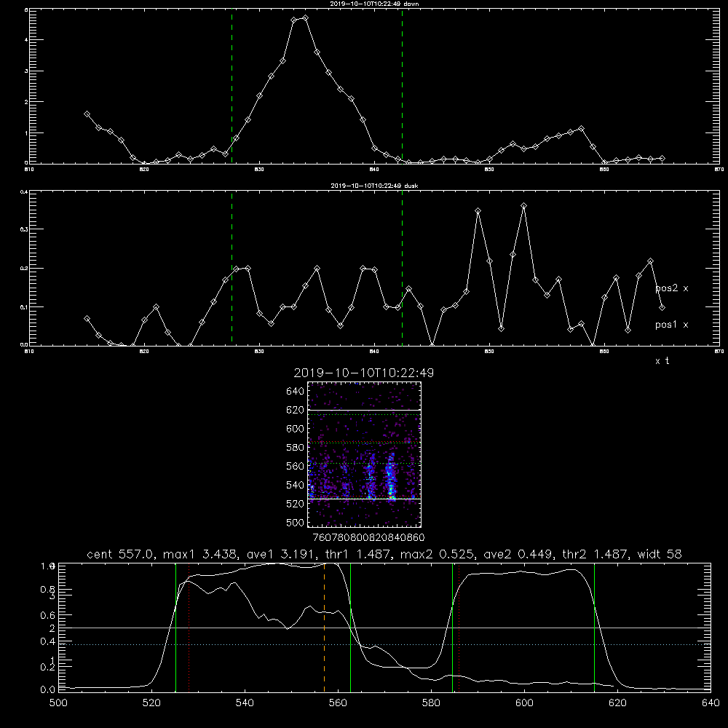Click the '580' label on spectrogram y-axis
Image resolution: width=728 pixels, height=728 pixels.
point(296,447)
